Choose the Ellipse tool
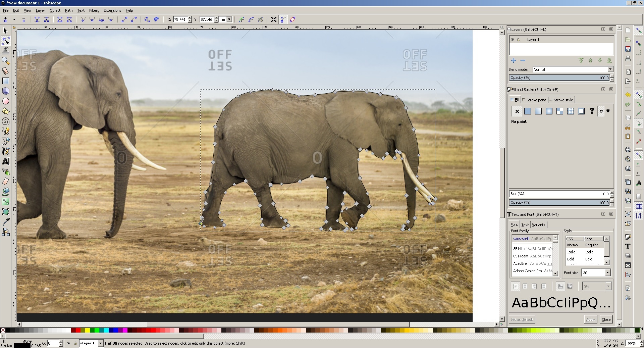Screen dimensions: 644x348 (5, 101)
